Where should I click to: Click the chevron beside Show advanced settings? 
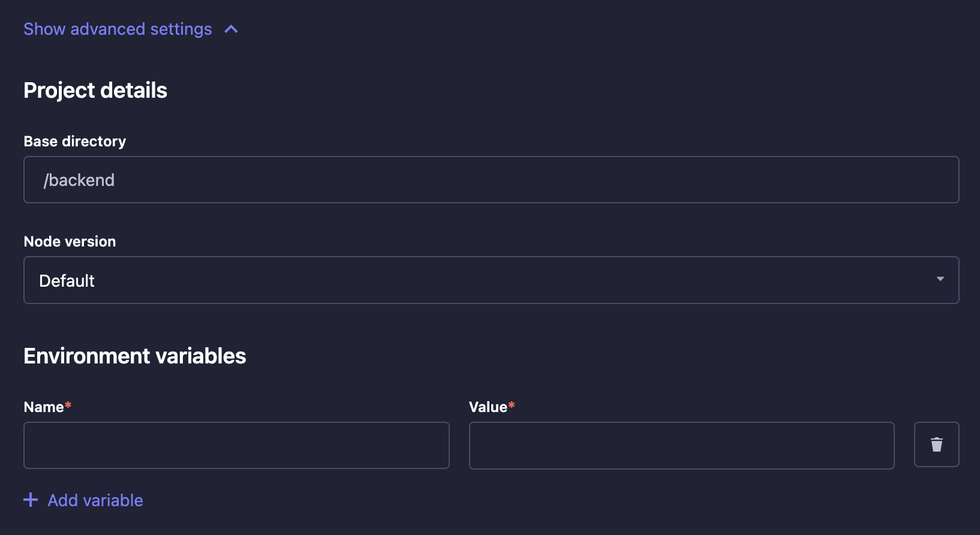coord(231,29)
